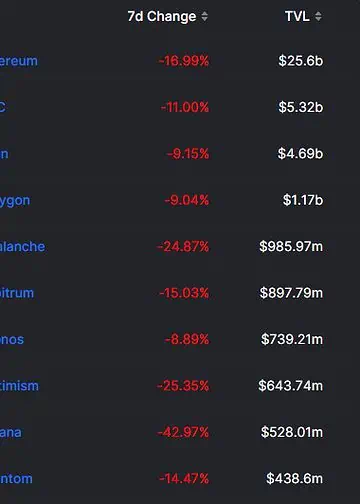Screen dimensions: 360x504
Task: Open the Avalanche chain link
Action: (22, 247)
